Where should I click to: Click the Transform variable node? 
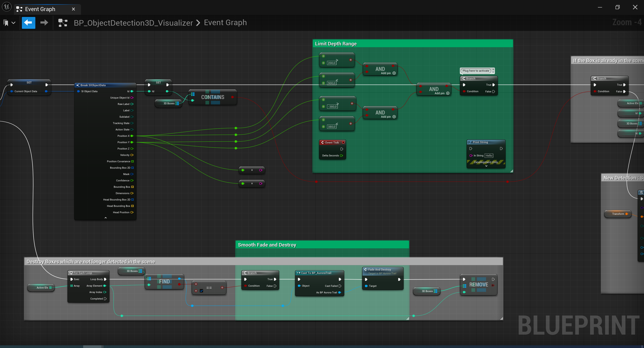[x=618, y=214]
